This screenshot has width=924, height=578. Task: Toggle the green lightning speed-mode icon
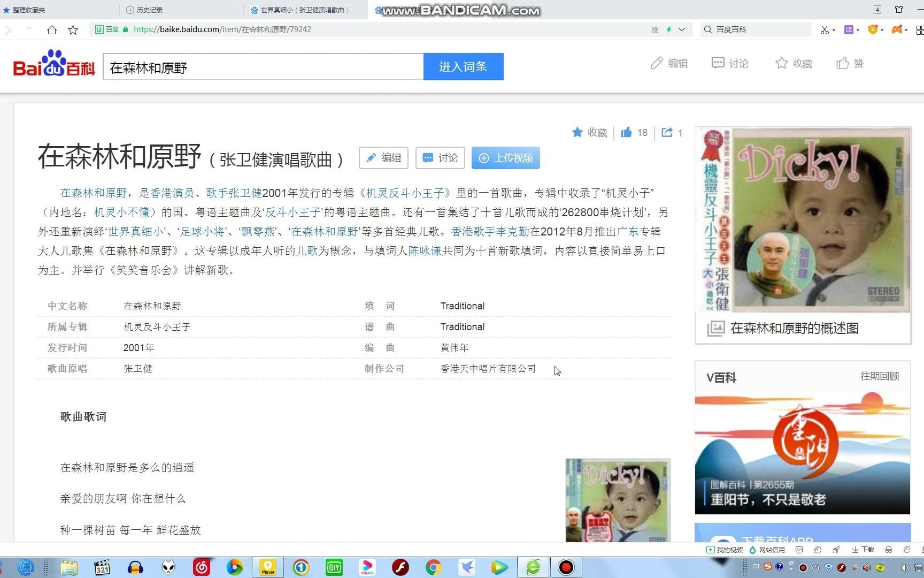[x=668, y=30]
